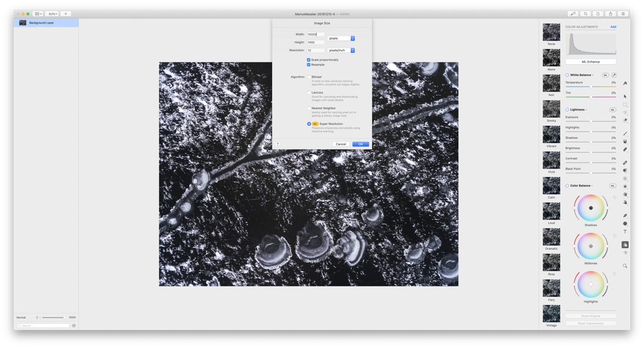Select the Paint brush tool
The width and height of the screenshot is (644, 348).
click(x=625, y=134)
